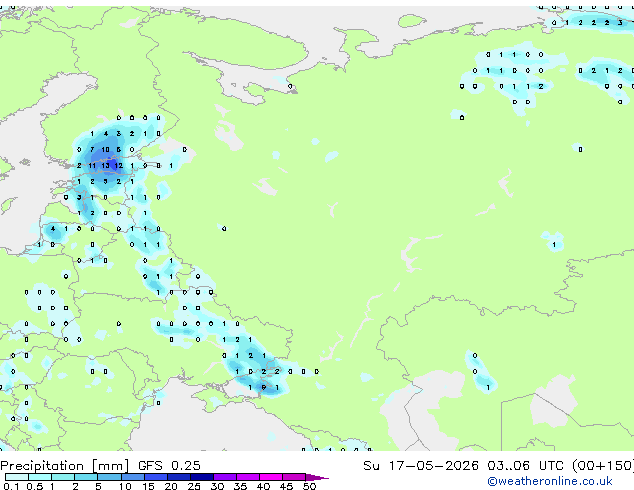Click the legend swatch between 0.1 and 0.5
The width and height of the screenshot is (634, 490).
(17, 477)
